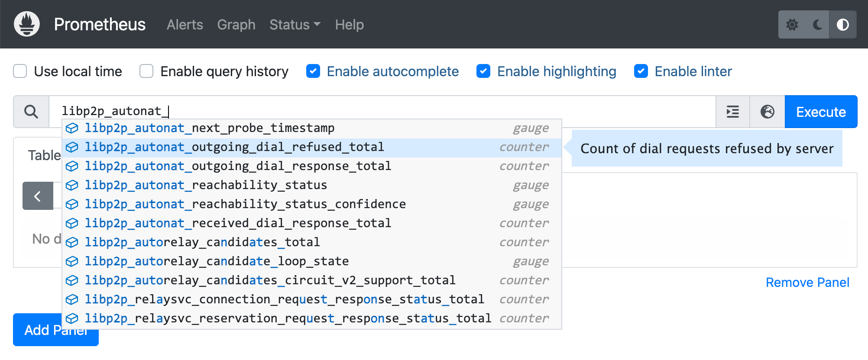This screenshot has height=360, width=868.
Task: Disable the Enable autocomplete checkbox
Action: point(313,71)
